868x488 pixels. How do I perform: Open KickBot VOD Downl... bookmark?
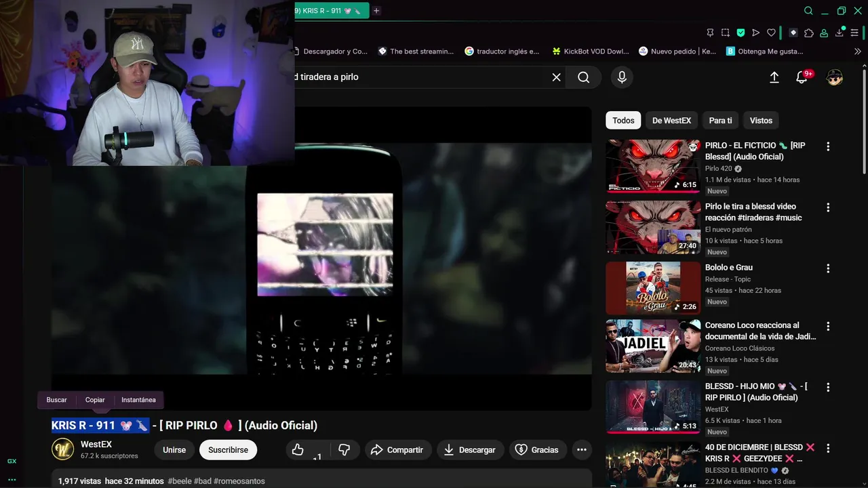(591, 52)
